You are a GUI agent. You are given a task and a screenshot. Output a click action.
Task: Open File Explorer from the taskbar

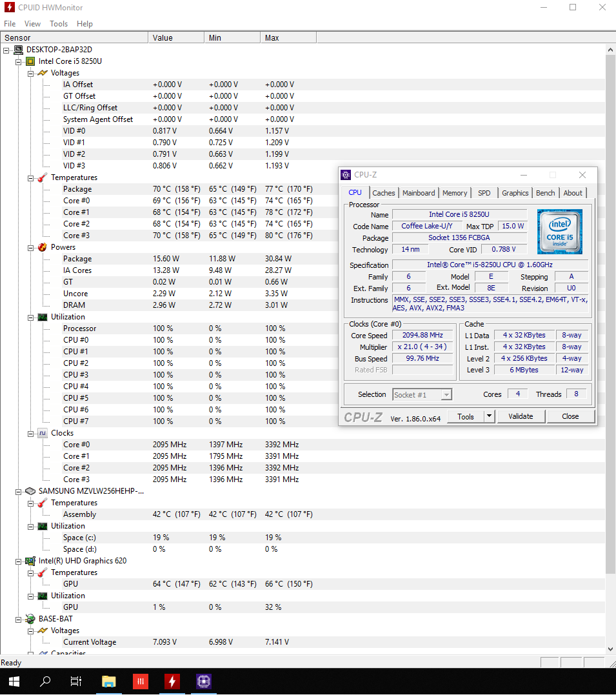(x=108, y=681)
